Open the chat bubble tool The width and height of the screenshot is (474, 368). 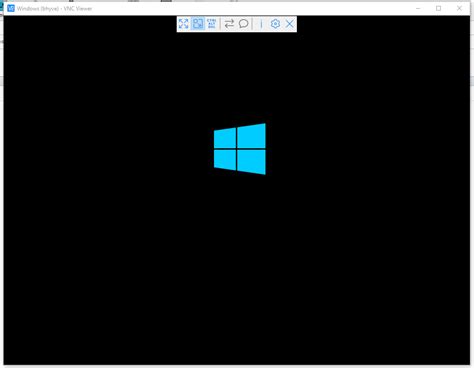pos(244,24)
